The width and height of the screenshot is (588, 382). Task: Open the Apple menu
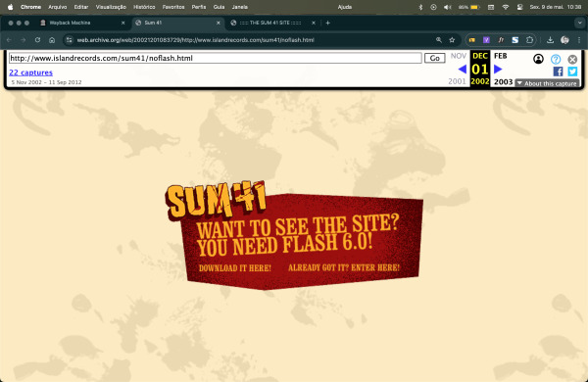[x=10, y=7]
